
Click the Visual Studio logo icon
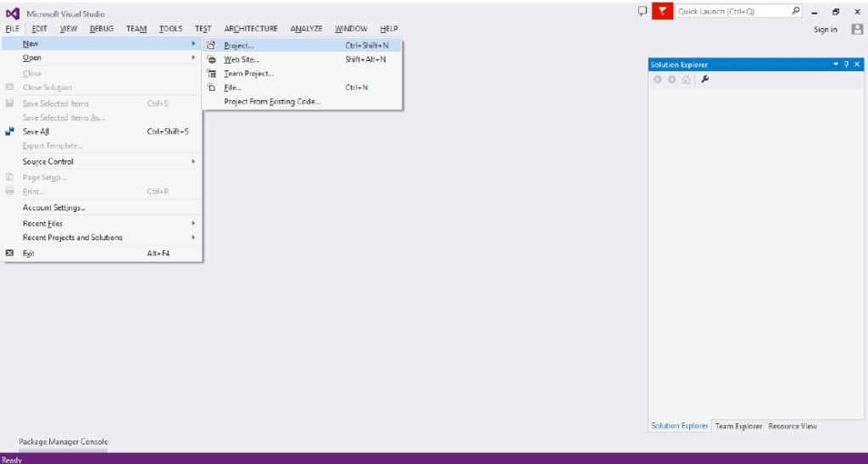(x=12, y=14)
